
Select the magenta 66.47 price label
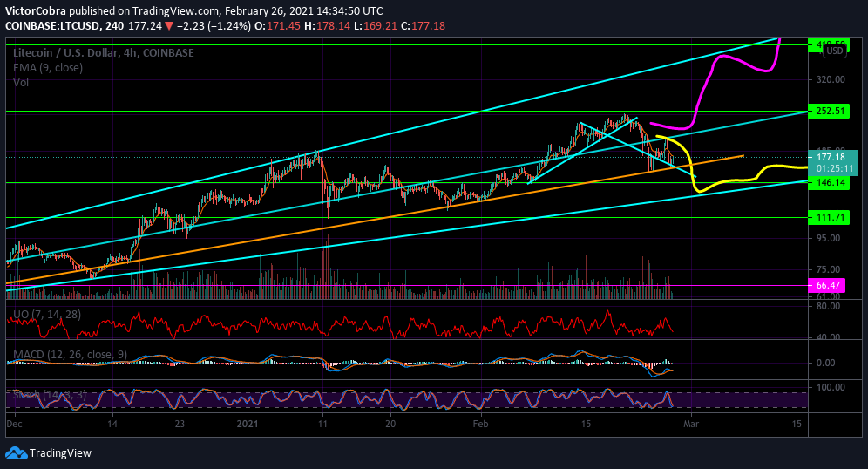pyautogui.click(x=827, y=285)
